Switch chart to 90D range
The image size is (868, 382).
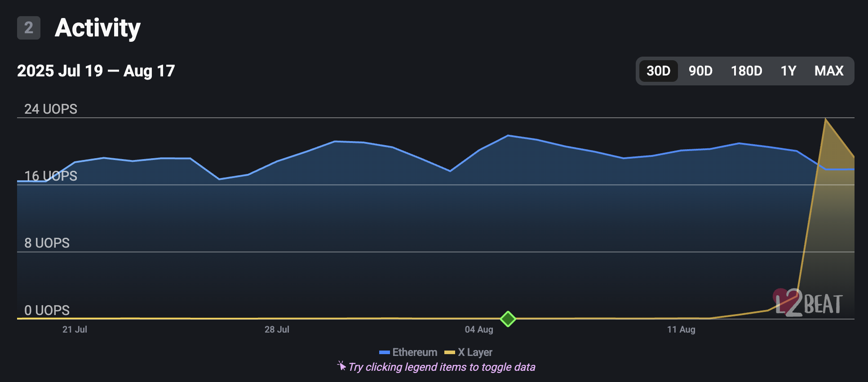[x=700, y=71]
